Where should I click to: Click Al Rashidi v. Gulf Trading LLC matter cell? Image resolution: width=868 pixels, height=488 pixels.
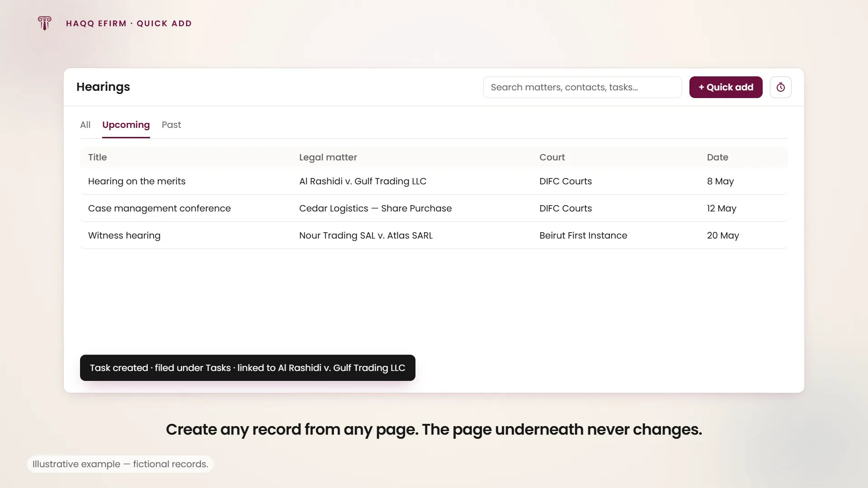point(363,181)
